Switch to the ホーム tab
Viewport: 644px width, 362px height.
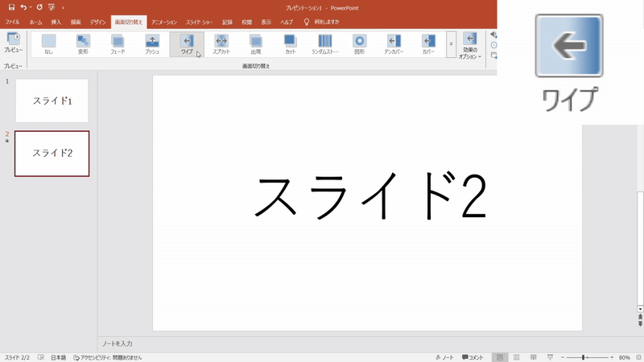[x=35, y=23]
